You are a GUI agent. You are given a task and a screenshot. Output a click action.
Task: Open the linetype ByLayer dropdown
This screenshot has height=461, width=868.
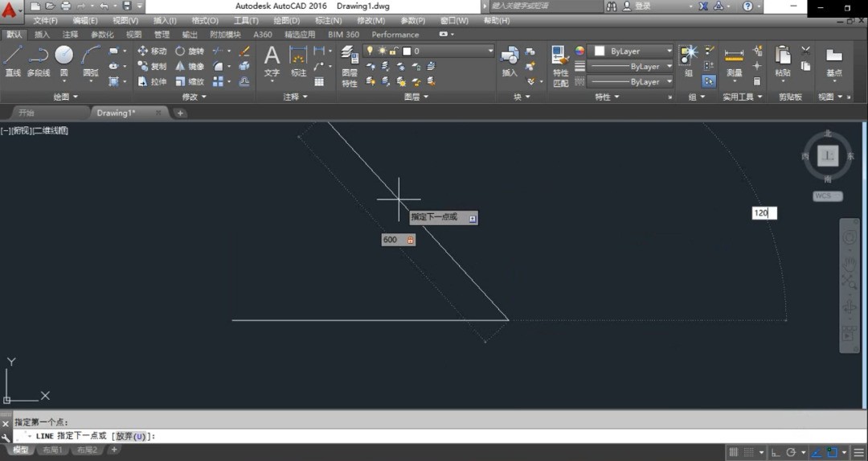click(630, 81)
